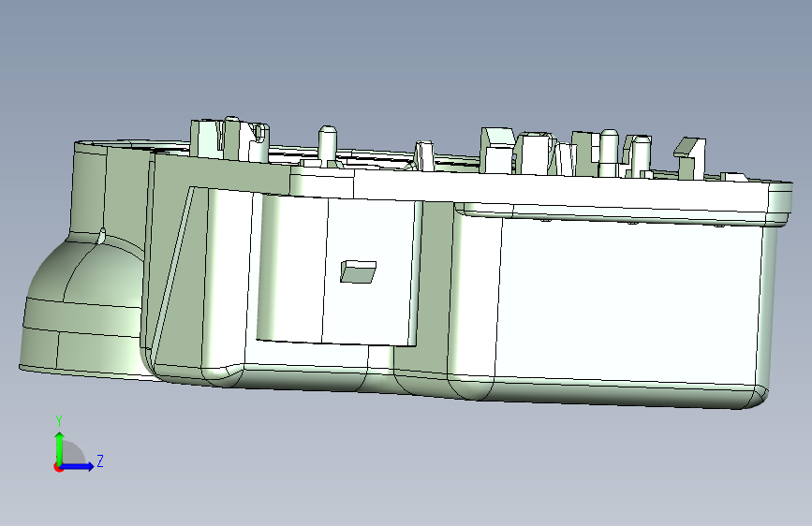
Task: Click the red X axis dot at the triad origin
Action: pyautogui.click(x=58, y=467)
